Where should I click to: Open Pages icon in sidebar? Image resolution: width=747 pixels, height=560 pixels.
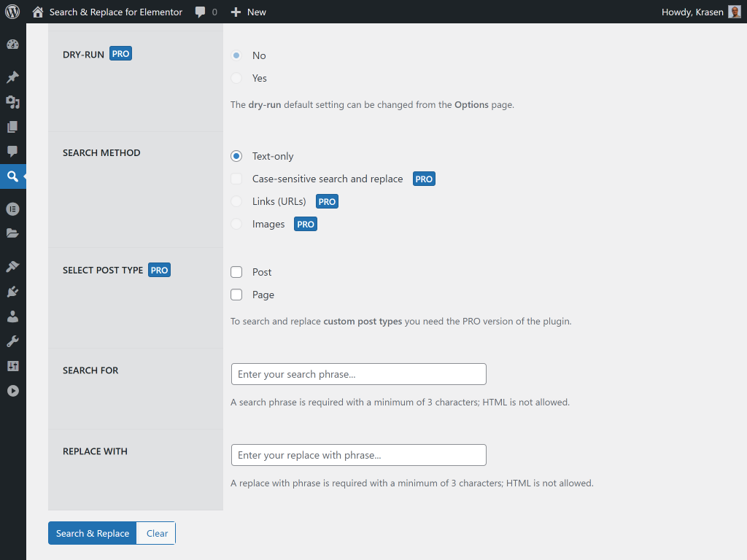point(13,127)
